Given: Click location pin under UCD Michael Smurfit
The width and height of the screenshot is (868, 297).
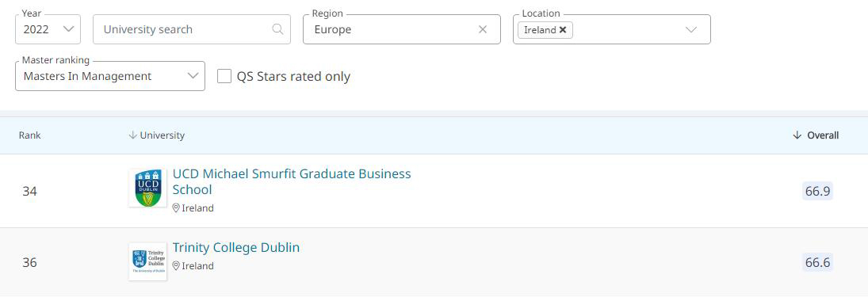Looking at the screenshot, I should click(x=176, y=208).
